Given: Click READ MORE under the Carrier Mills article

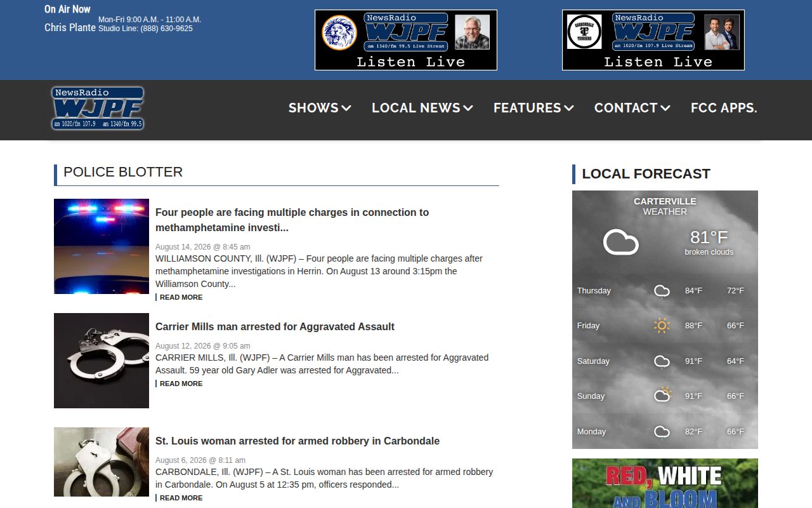Looking at the screenshot, I should [181, 384].
